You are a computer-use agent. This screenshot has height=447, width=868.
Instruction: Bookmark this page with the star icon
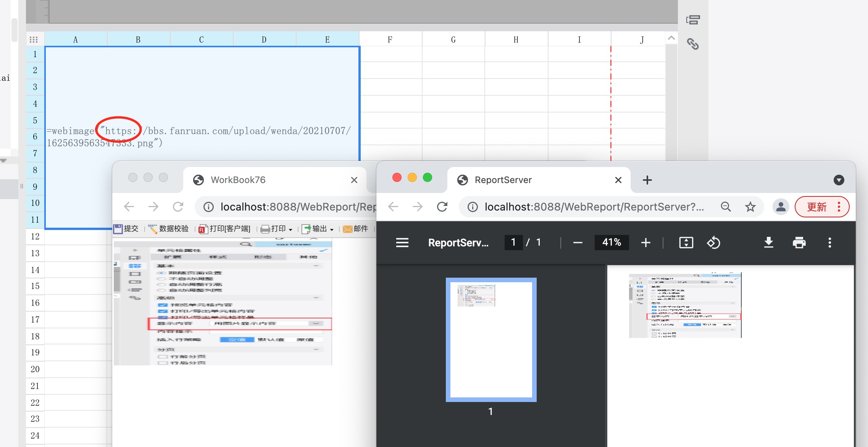(x=750, y=207)
